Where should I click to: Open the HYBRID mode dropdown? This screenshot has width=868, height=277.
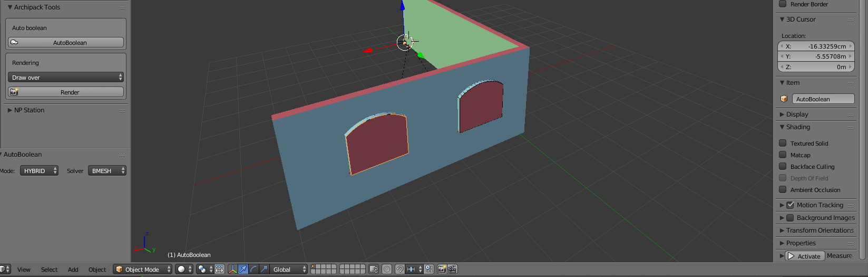pyautogui.click(x=39, y=170)
